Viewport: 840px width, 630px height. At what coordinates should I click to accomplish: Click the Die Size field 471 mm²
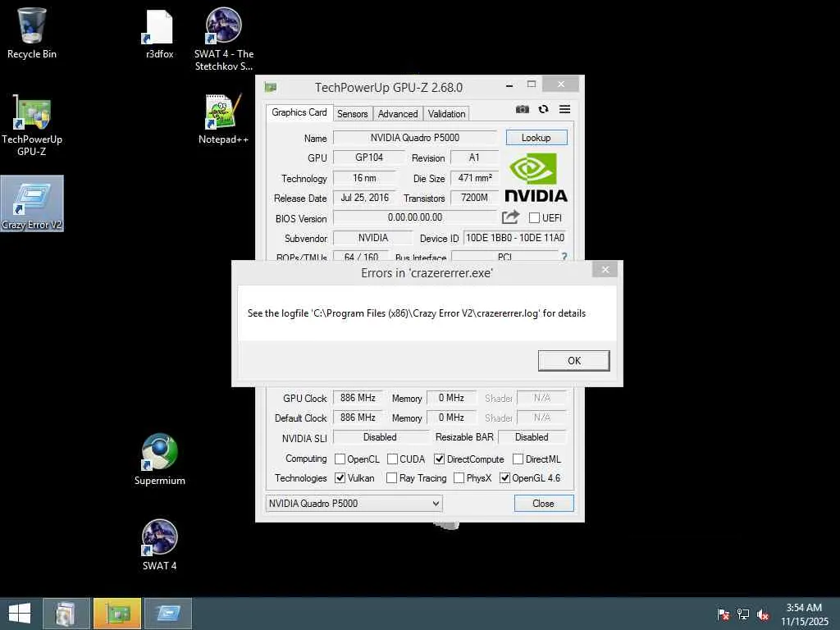[475, 178]
